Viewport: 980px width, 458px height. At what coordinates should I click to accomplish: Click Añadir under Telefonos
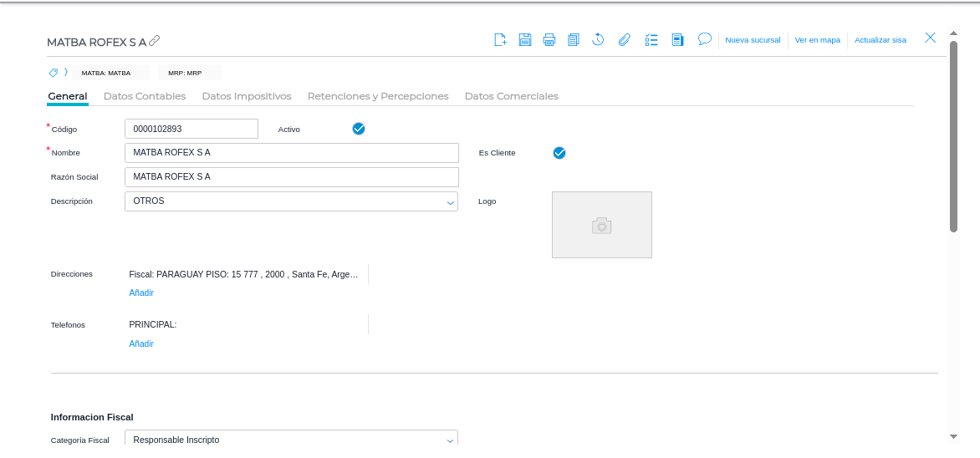point(141,343)
